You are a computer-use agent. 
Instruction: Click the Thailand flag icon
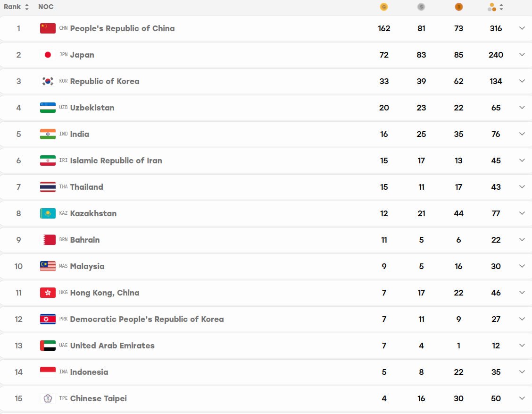click(x=48, y=187)
